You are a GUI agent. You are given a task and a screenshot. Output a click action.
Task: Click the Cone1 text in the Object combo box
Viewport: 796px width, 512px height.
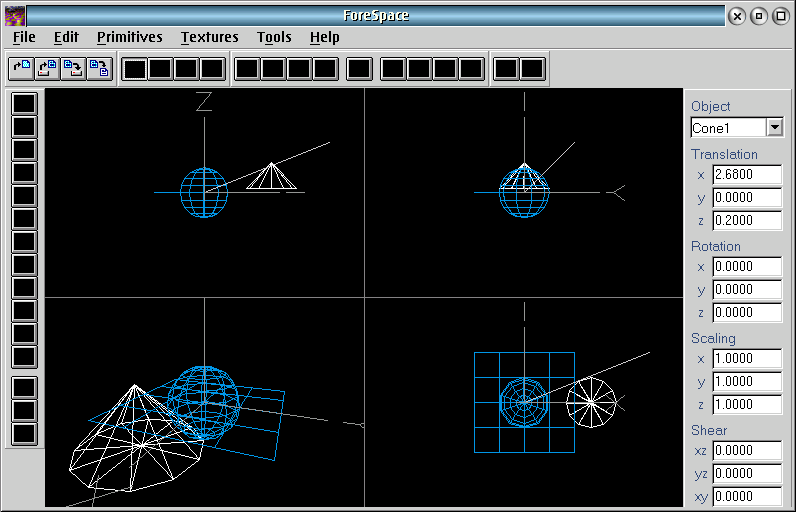pyautogui.click(x=711, y=128)
